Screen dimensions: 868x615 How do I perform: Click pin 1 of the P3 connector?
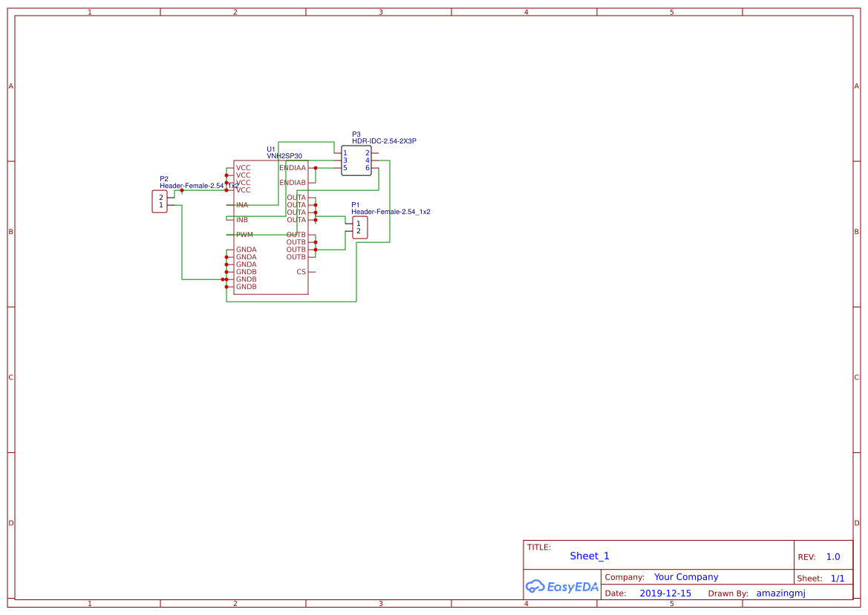345,153
